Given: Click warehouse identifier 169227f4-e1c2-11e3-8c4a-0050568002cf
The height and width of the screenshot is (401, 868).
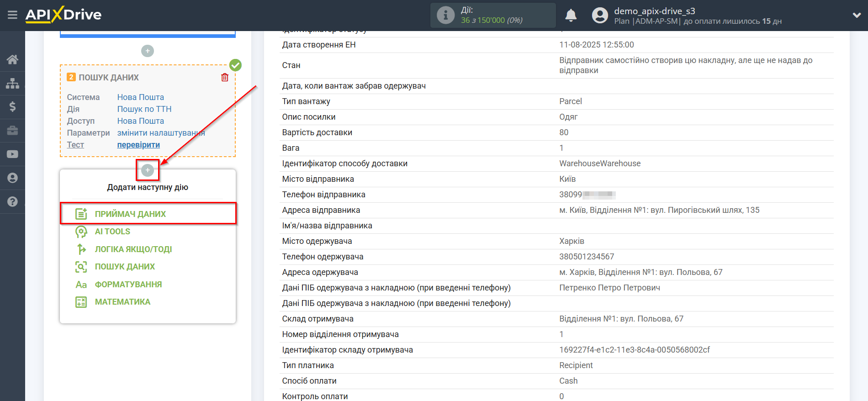Looking at the screenshot, I should 635,350.
